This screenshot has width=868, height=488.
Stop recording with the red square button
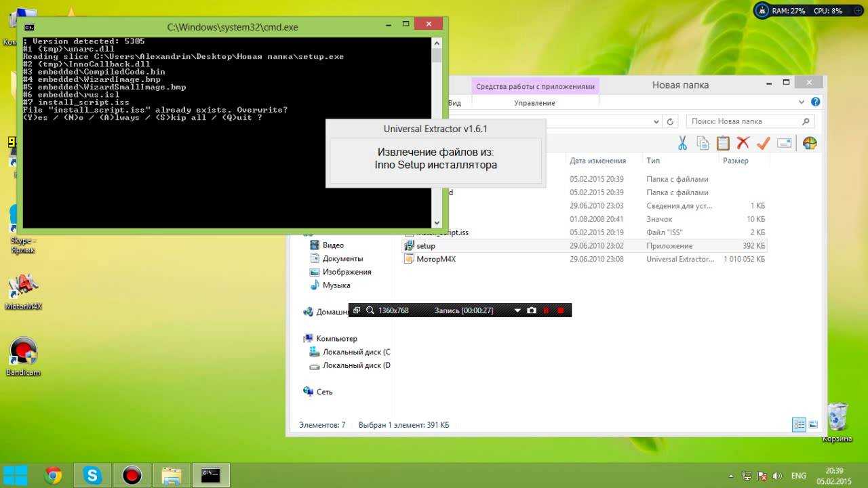561,310
